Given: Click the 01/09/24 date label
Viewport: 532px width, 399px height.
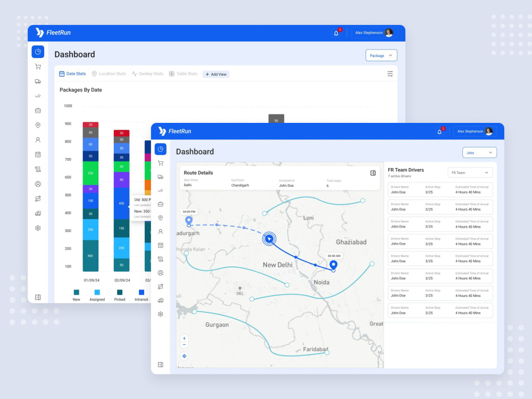Looking at the screenshot, I should click(x=92, y=280).
